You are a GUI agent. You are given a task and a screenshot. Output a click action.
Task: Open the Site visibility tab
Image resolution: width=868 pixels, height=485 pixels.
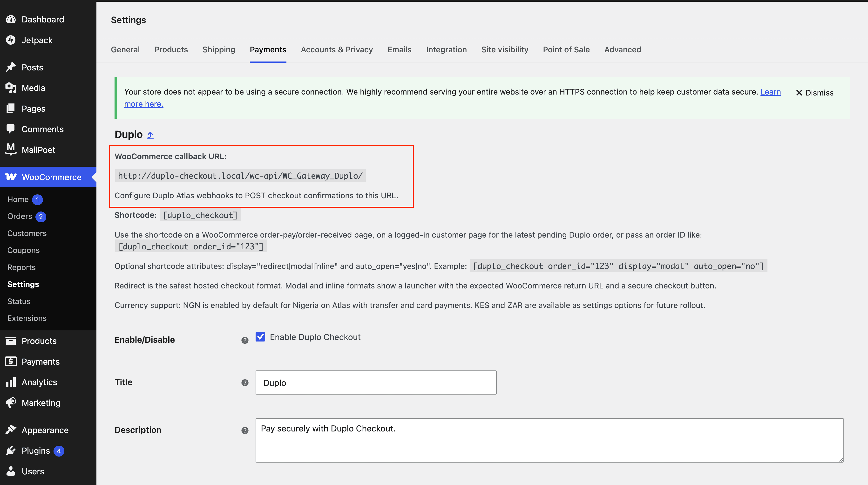click(505, 49)
